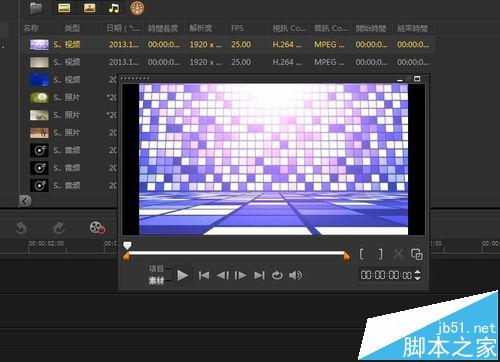Image resolution: width=500 pixels, height=362 pixels.
Task: Toggle the video filter icon in the library toolbar
Action: (x=64, y=8)
